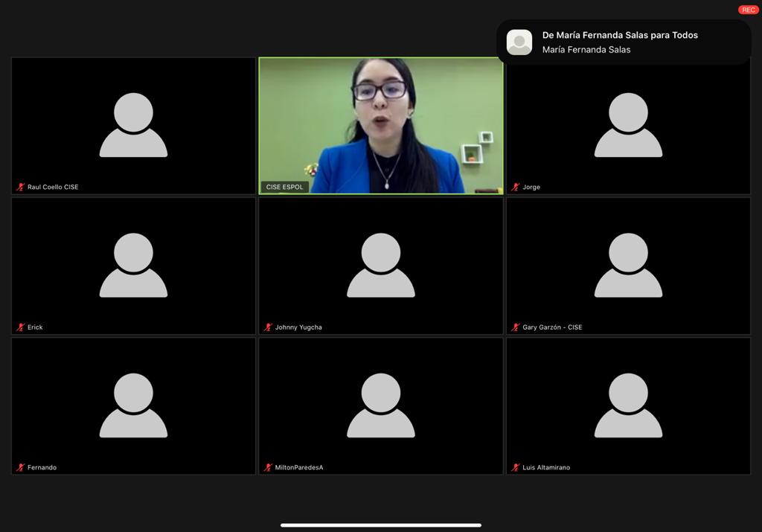Select the CISE ESPOL speaker video tile
This screenshot has height=532, width=762.
click(381, 126)
